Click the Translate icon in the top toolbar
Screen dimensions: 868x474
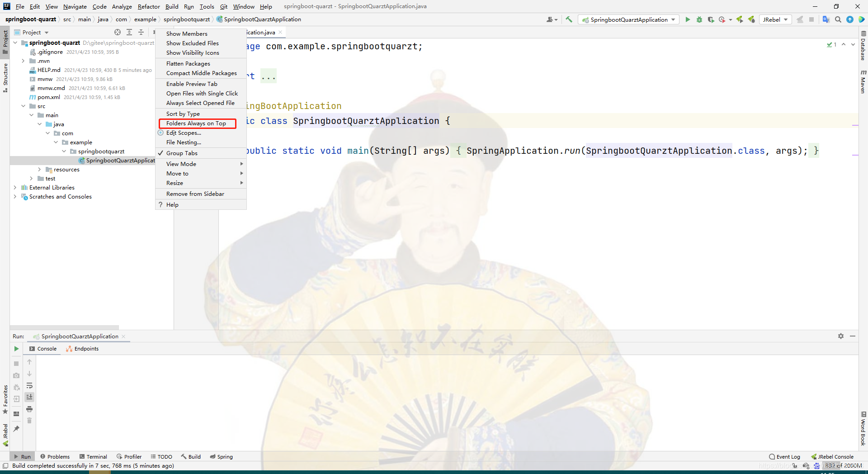pyautogui.click(x=826, y=19)
